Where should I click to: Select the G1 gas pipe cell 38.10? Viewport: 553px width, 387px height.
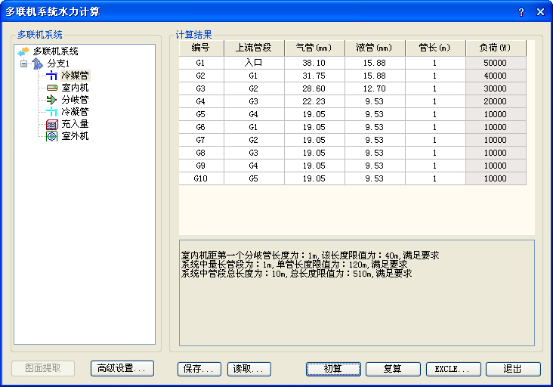point(314,63)
